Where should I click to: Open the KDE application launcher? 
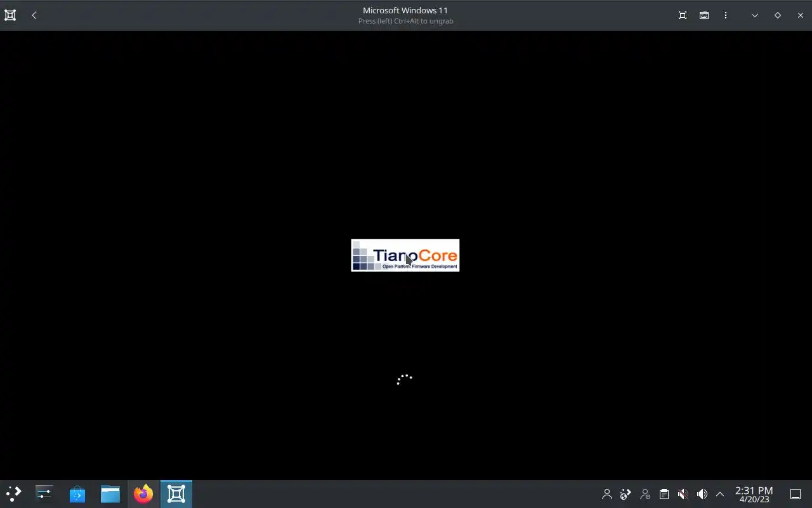click(14, 493)
